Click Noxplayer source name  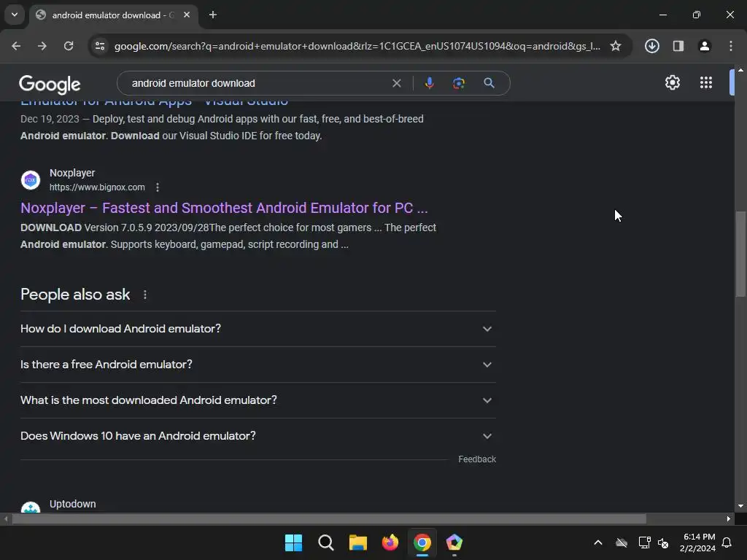click(72, 173)
